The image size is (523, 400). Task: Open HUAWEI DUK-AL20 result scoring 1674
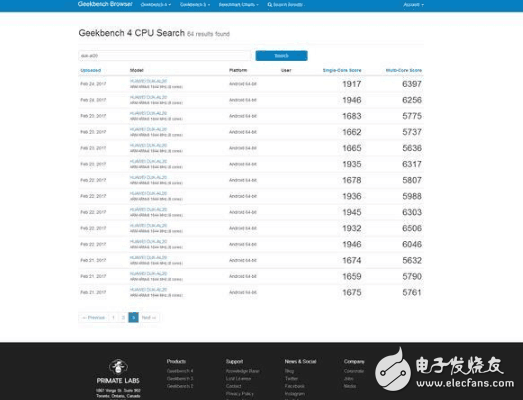coord(148,257)
